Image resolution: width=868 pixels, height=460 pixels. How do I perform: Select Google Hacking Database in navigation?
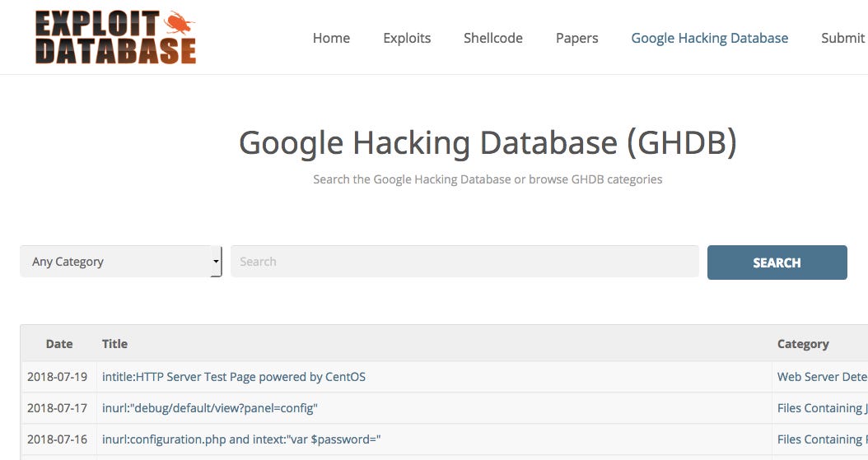[x=709, y=38]
